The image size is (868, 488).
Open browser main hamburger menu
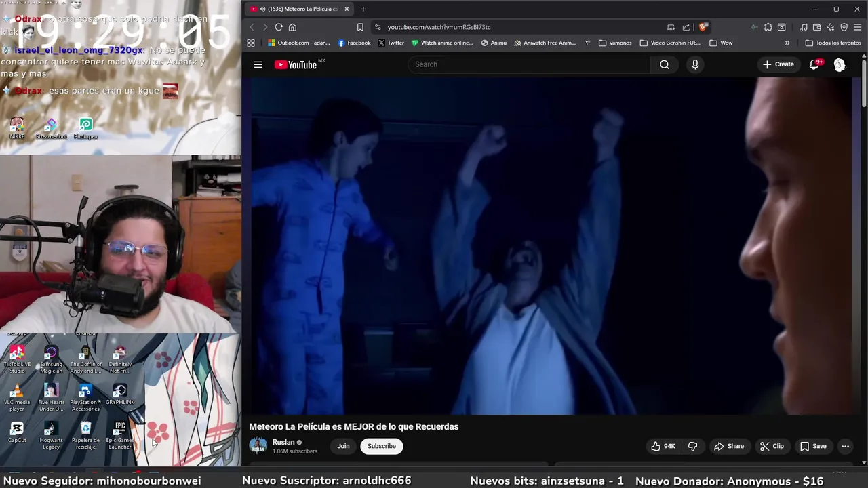(x=858, y=27)
